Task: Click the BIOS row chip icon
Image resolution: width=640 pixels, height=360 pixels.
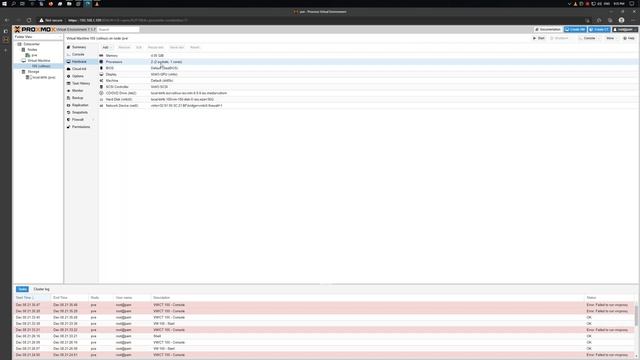Action: point(101,68)
